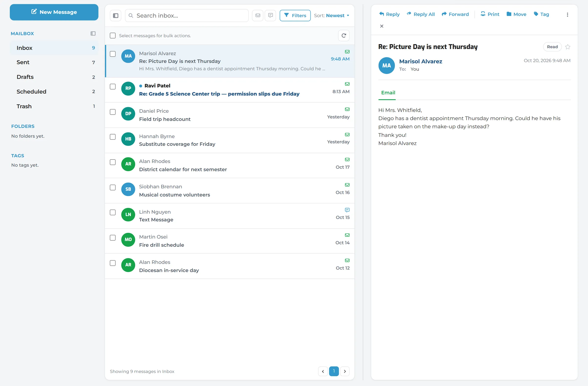Check the Martin Osei message checkbox
588x386 pixels.
113,238
